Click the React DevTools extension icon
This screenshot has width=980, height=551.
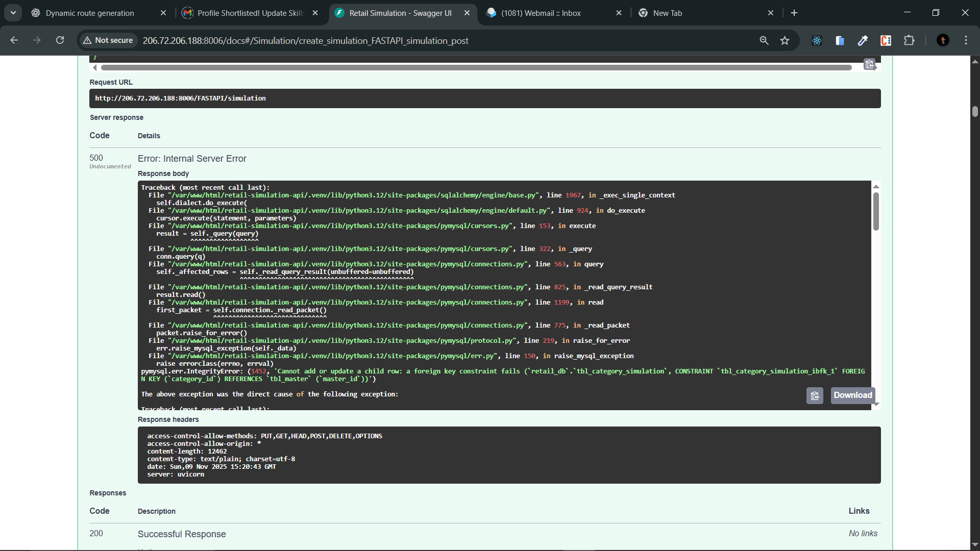(x=817, y=40)
